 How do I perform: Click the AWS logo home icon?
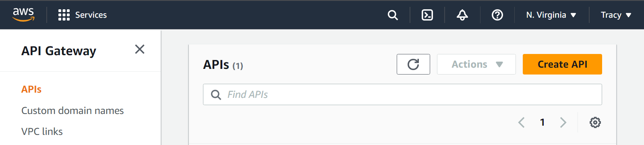(x=23, y=14)
